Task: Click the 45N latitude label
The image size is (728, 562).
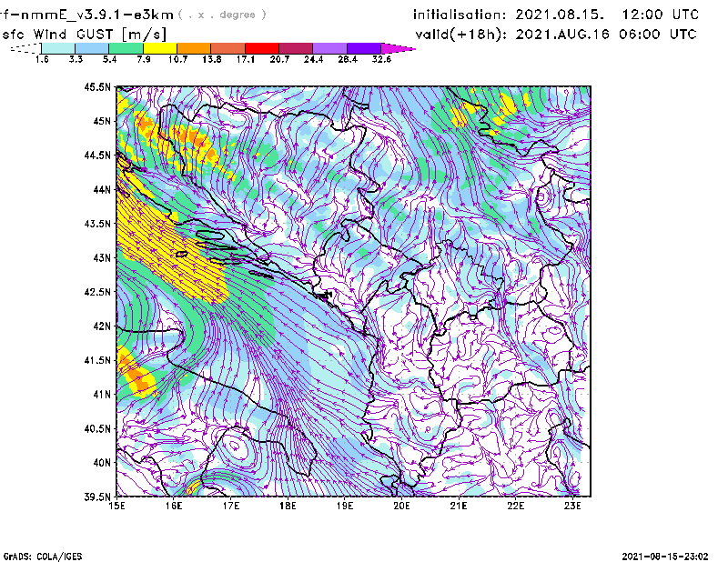Action: click(102, 121)
